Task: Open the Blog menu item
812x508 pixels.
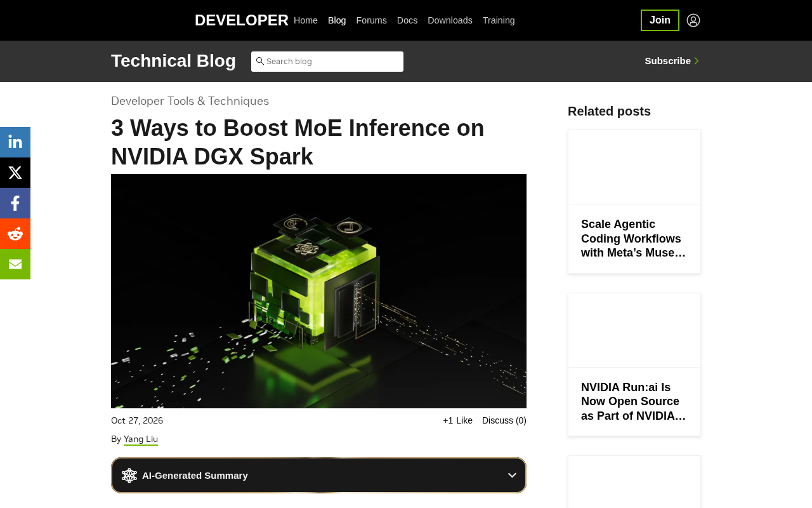Action: (337, 20)
